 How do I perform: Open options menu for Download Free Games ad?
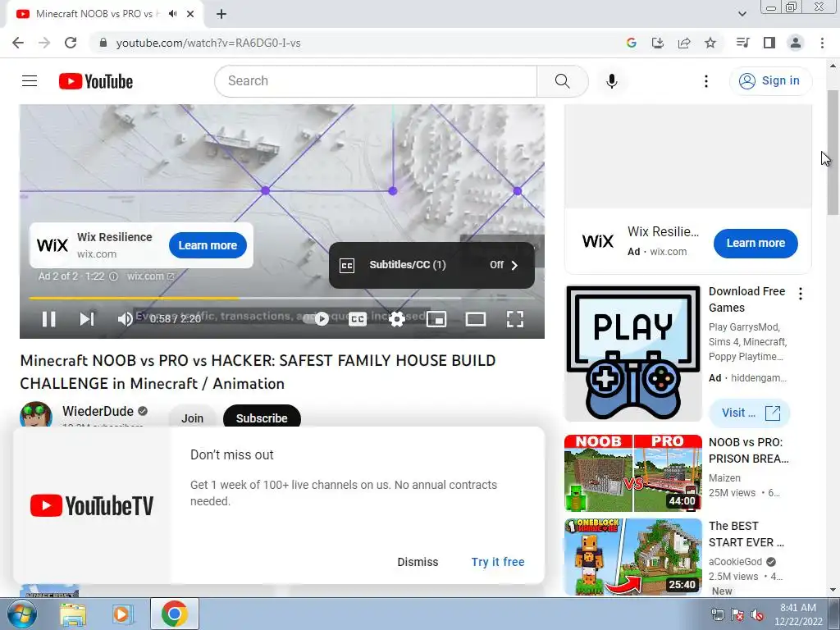pos(801,294)
